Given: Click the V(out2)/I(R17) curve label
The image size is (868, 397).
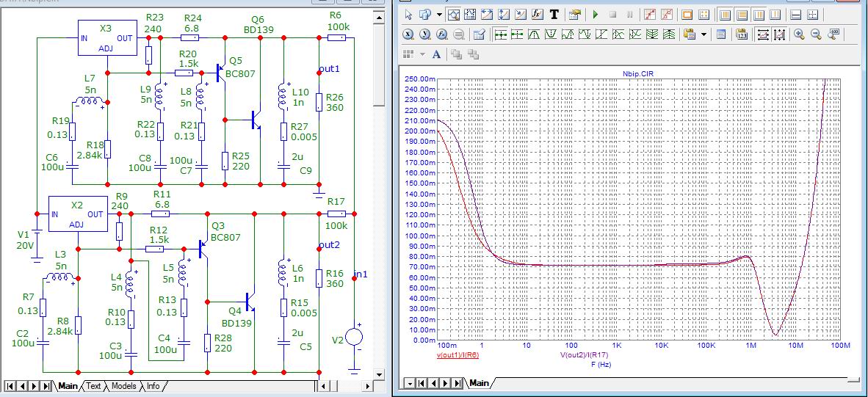Looking at the screenshot, I should [584, 355].
